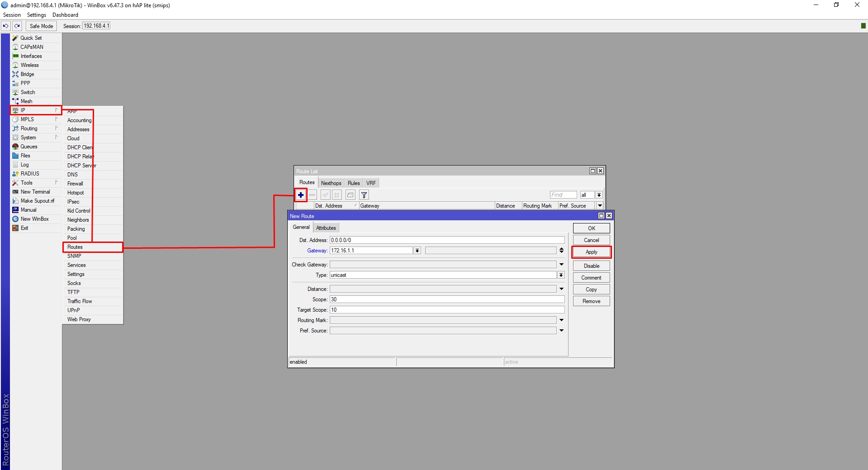Expand the Routing submenu in the sidebar
868x470 pixels.
[x=36, y=128]
